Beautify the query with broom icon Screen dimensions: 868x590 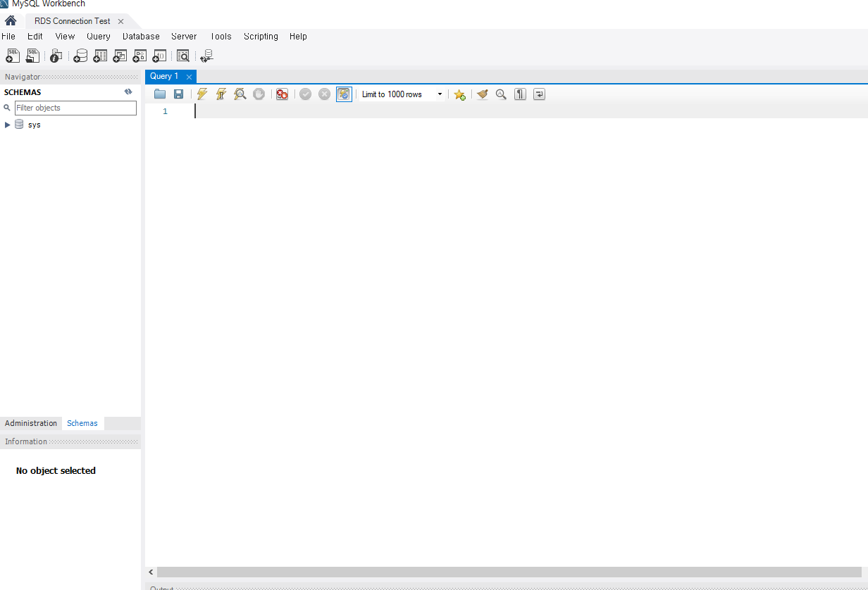point(483,94)
